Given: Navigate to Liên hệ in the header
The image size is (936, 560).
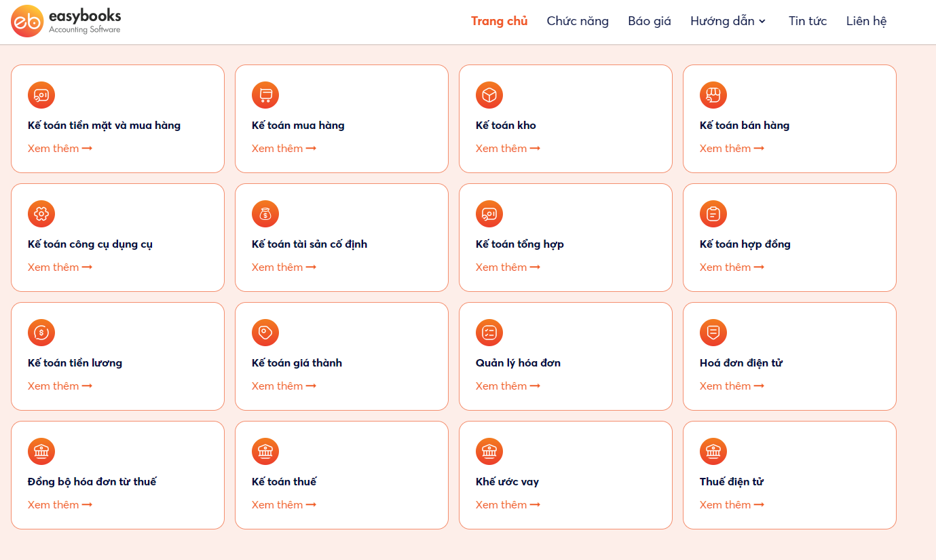Looking at the screenshot, I should coord(866,21).
